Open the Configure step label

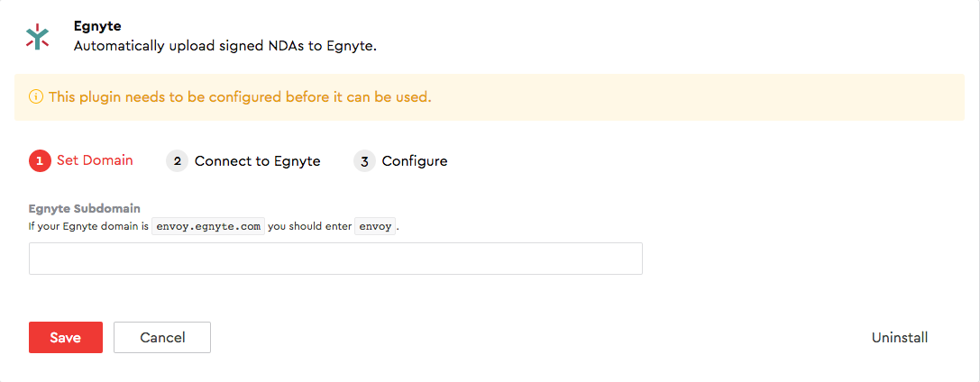coord(415,161)
